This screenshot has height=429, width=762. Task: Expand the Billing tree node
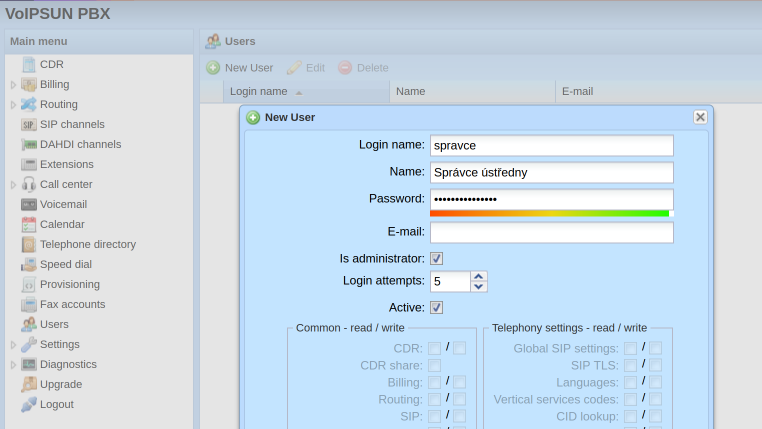coord(13,85)
